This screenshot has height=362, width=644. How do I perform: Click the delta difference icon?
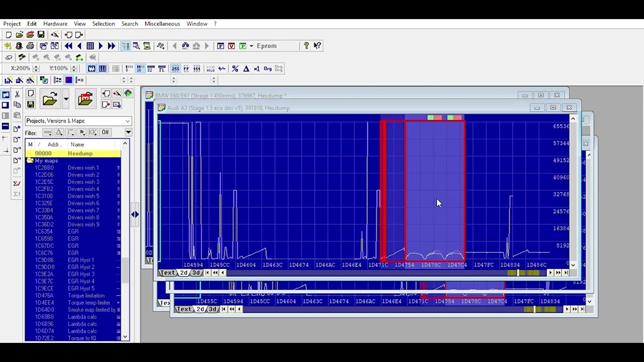246,68
